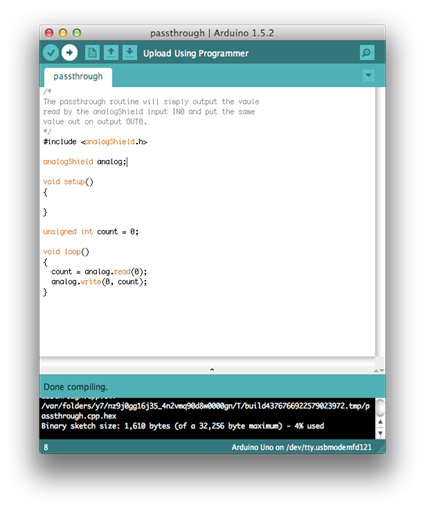
Task: Click the #include analogShield.h line
Action: 95,142
